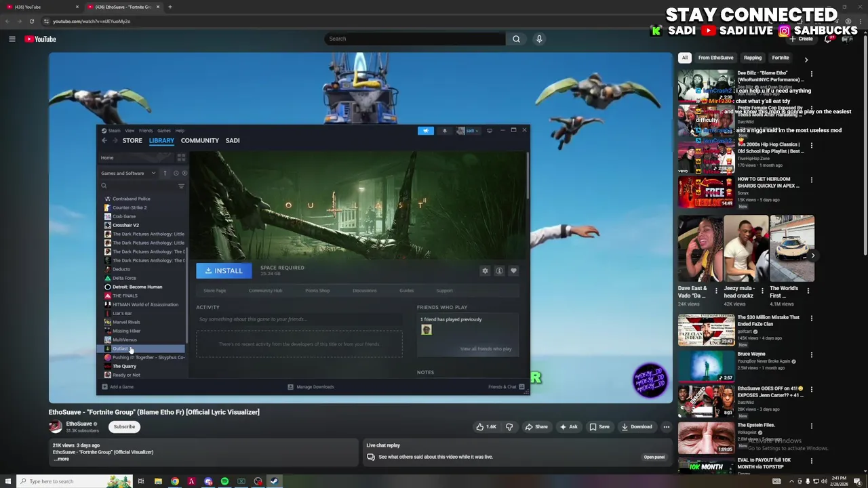Click the voice search microphone icon
The image size is (868, 488).
[x=539, y=39]
